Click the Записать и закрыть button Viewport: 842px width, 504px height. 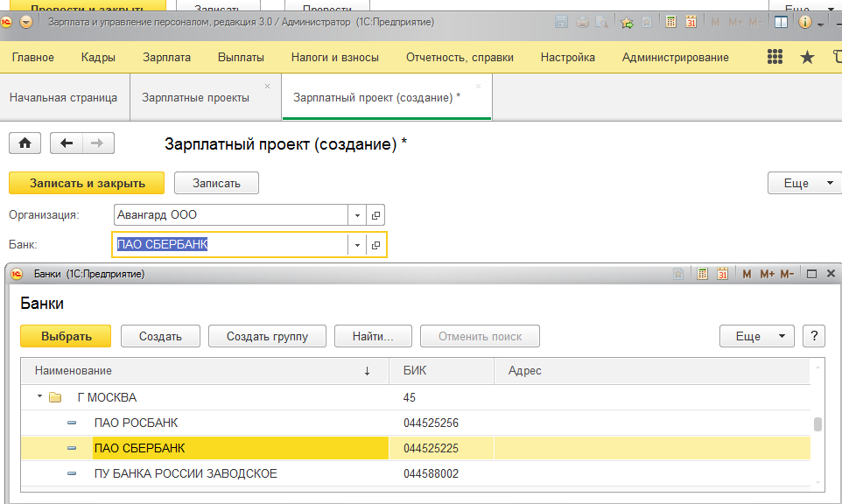(x=87, y=183)
